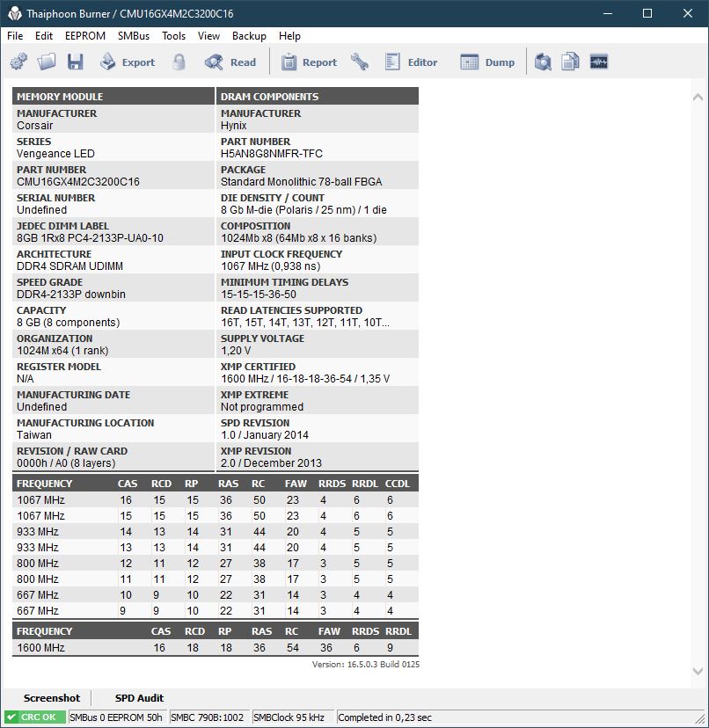Click DRAM part number H5AN8G8NMFR-TFC
Viewport: 709px width, 728px height.
click(x=271, y=154)
